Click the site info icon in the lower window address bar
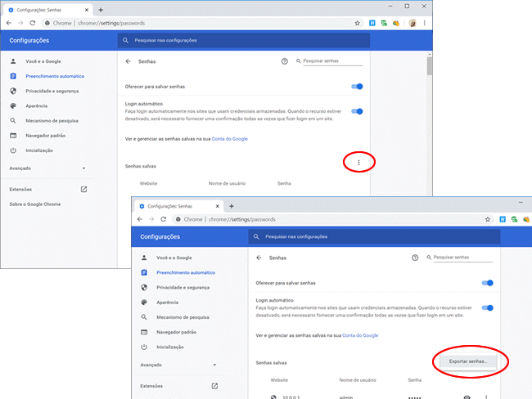532x399 pixels. [x=178, y=219]
